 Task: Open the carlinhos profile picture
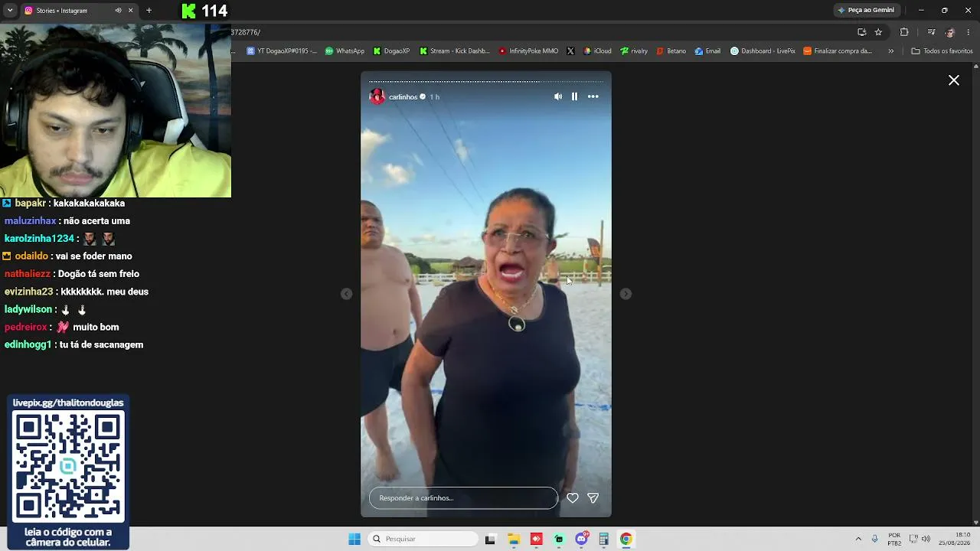point(377,96)
